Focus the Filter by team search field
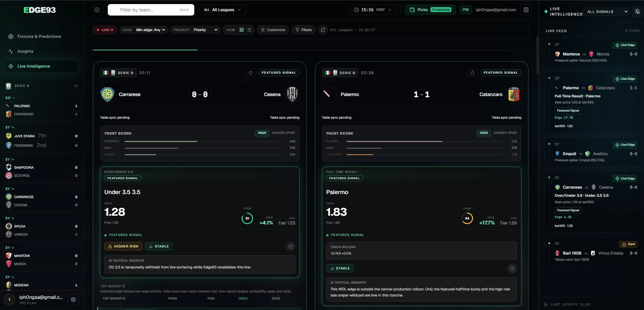 pos(151,10)
